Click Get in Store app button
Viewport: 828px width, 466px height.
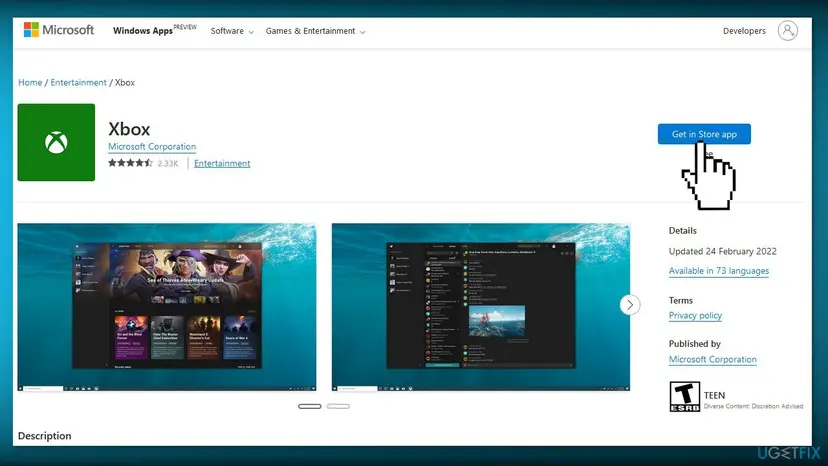[704, 134]
